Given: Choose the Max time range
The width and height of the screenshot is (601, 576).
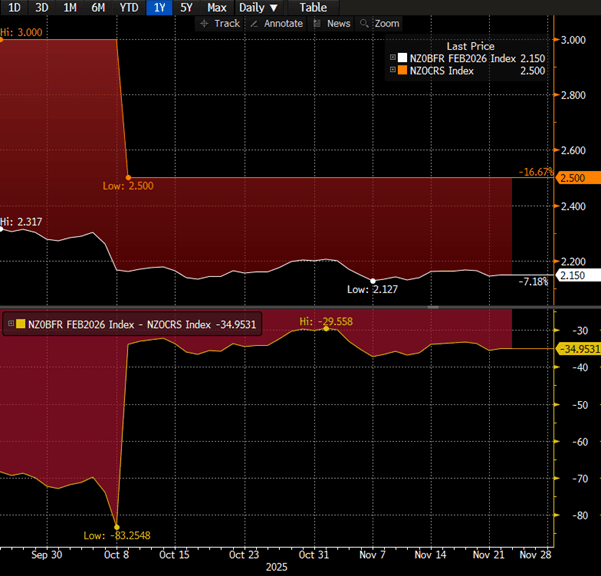Looking at the screenshot, I should 216,7.
